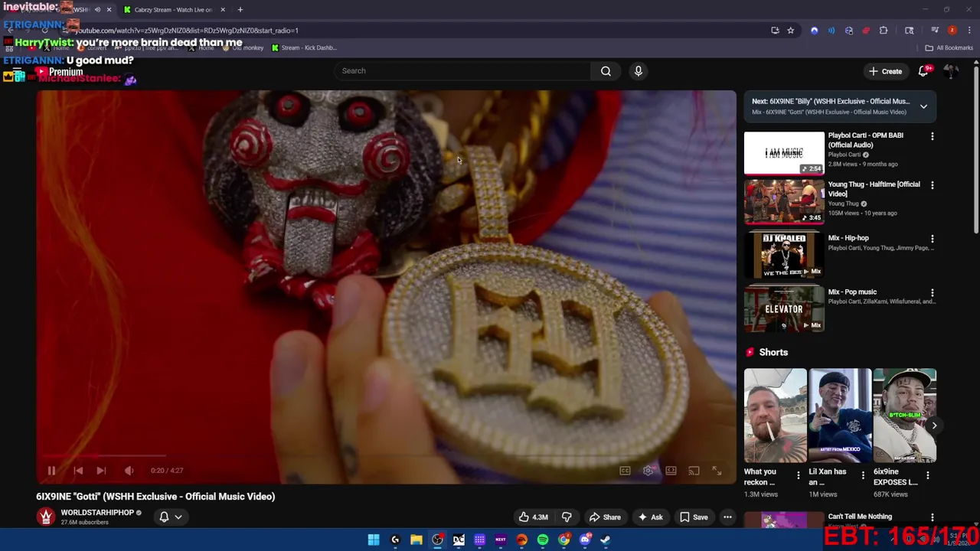Open options menu for Mix - Pop music

tap(932, 292)
